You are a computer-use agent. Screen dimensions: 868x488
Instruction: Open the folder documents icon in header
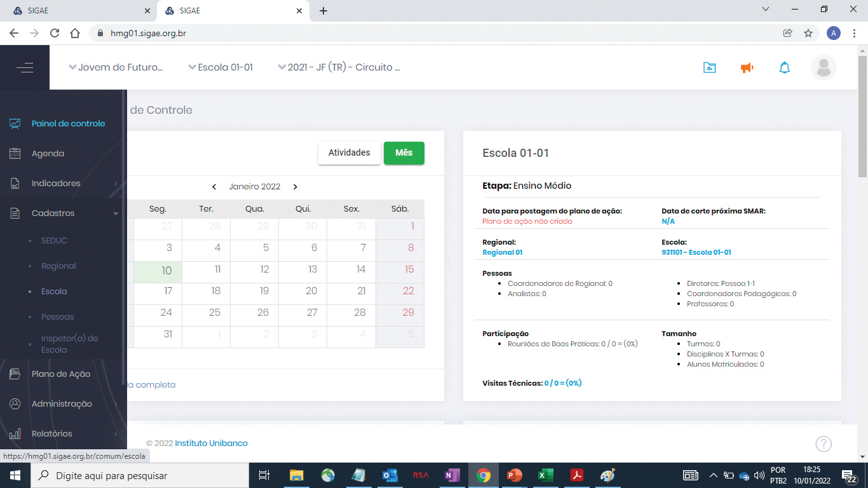click(710, 68)
